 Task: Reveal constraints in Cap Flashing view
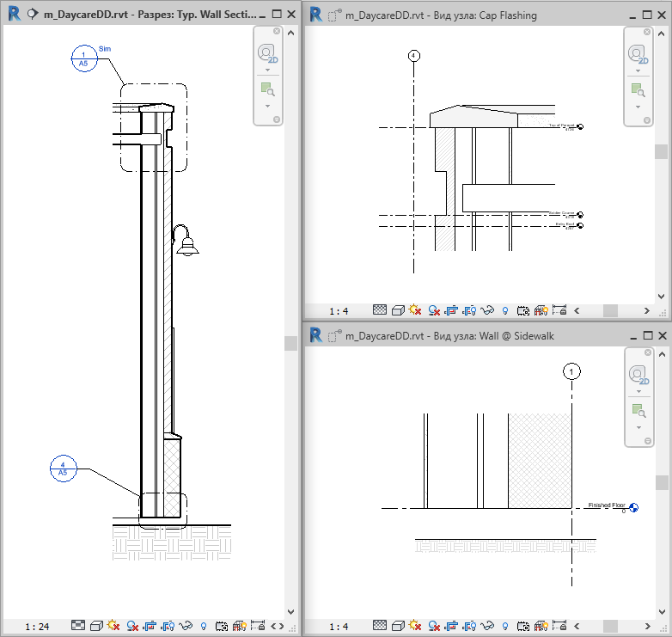[x=559, y=309]
